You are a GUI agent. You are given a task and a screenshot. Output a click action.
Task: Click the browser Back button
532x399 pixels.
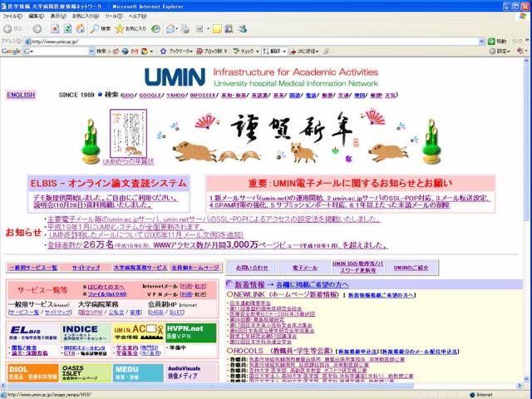coord(12,28)
